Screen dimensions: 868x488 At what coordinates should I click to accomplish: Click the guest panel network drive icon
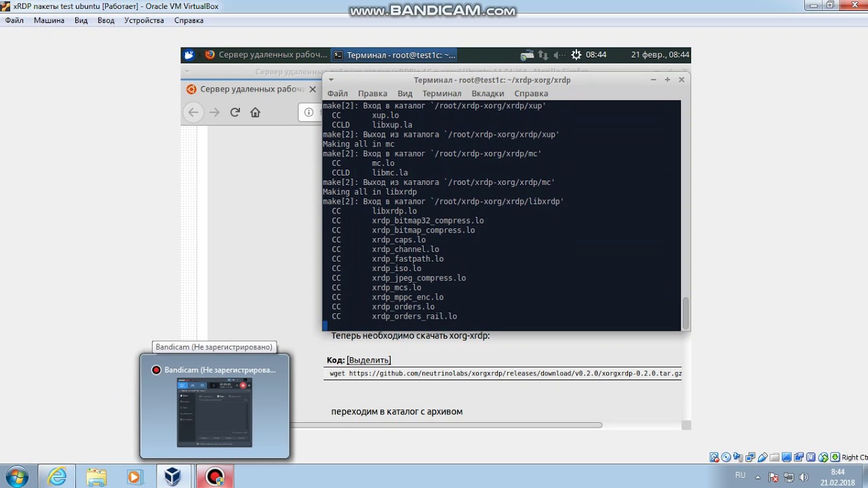pyautogui.click(x=527, y=55)
